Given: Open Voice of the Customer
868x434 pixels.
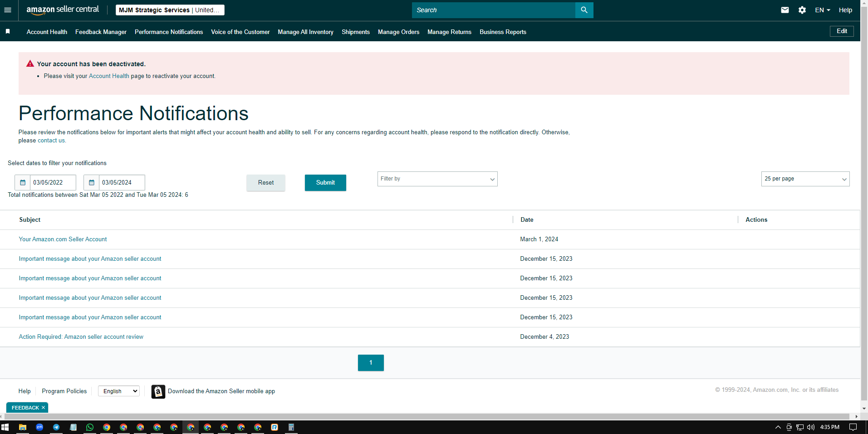Looking at the screenshot, I should 240,32.
